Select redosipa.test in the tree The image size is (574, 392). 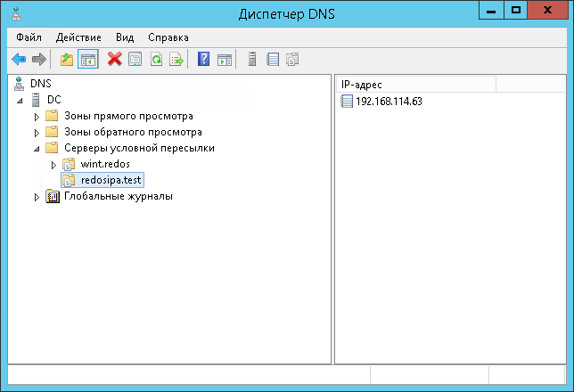pyautogui.click(x=111, y=180)
